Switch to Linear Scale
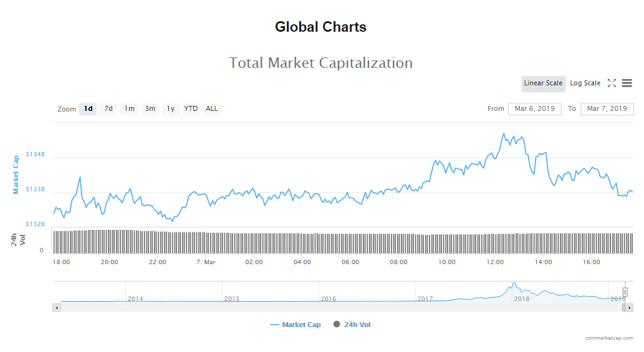 click(543, 83)
